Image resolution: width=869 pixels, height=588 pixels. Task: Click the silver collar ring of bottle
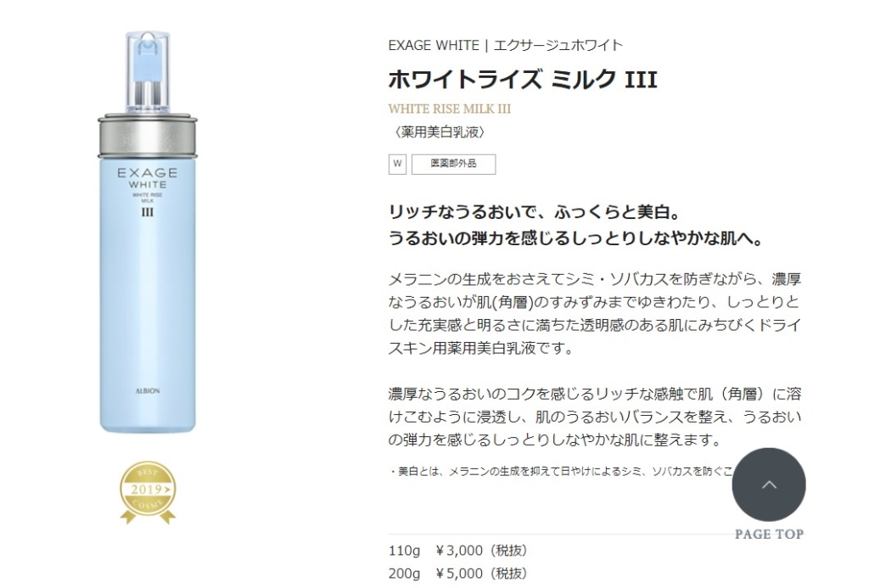(x=148, y=137)
